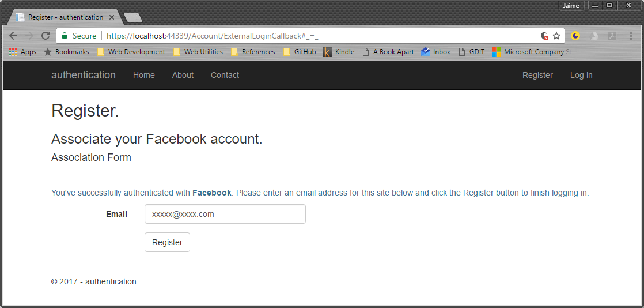Open the Contact nav item
This screenshot has height=308, width=644.
225,75
